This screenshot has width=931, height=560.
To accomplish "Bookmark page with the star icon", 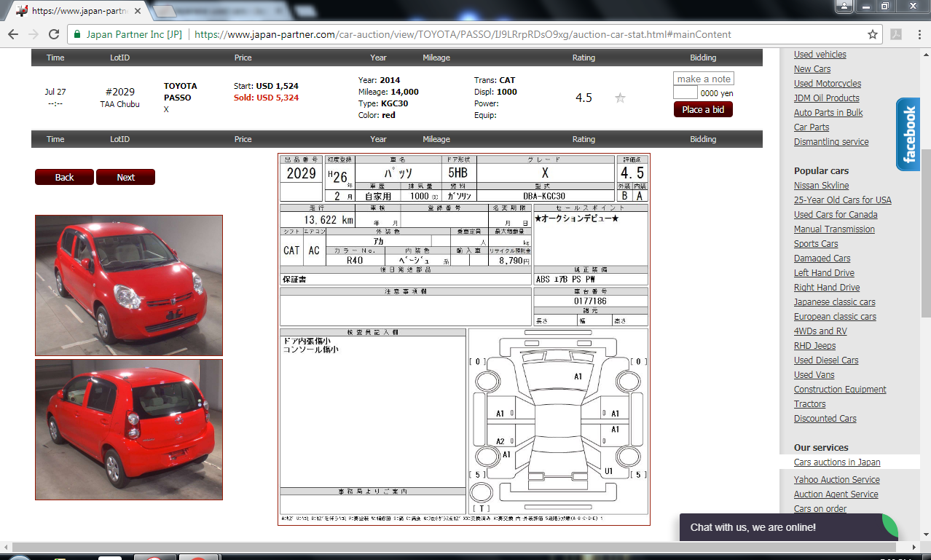I will 873,34.
